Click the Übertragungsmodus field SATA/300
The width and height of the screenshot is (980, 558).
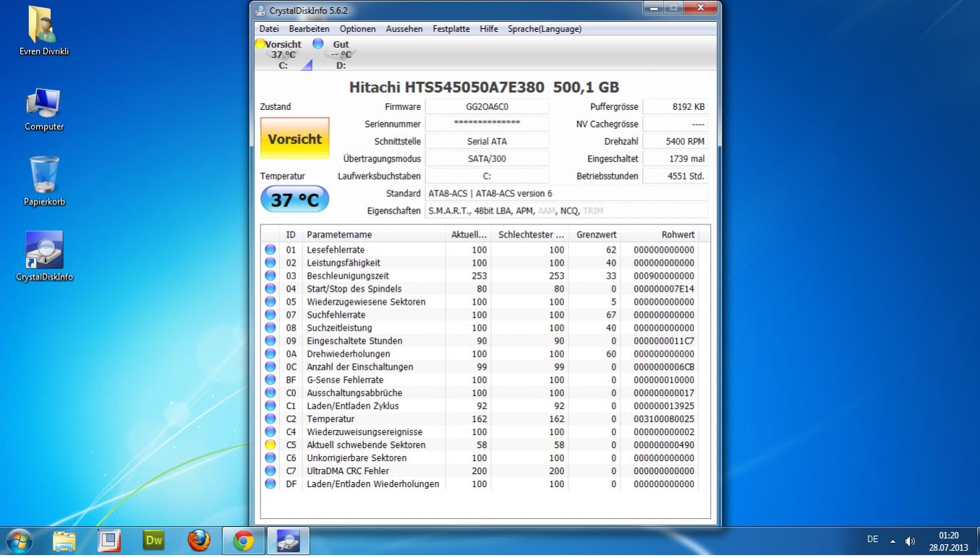pyautogui.click(x=487, y=158)
